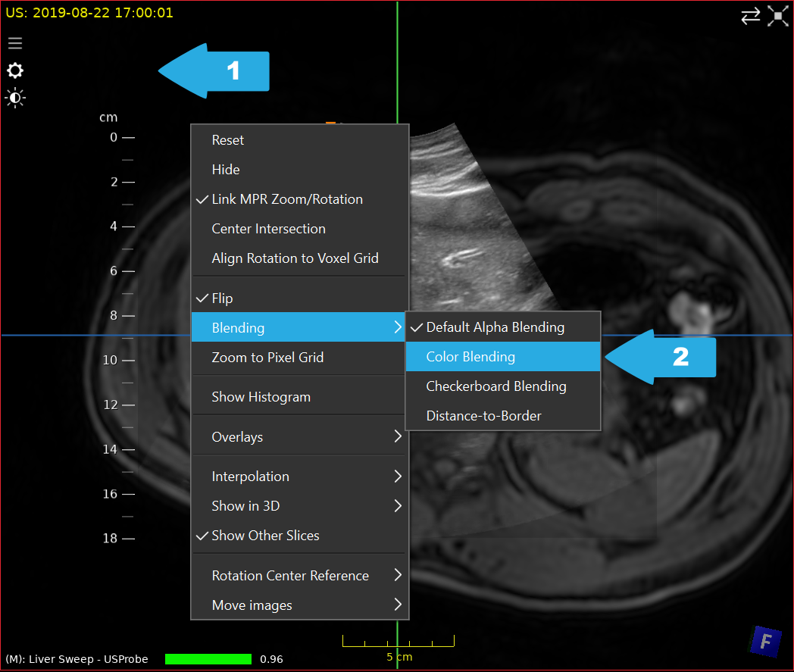Choose Color Blending from submenu
The height and width of the screenshot is (672, 794).
click(470, 357)
